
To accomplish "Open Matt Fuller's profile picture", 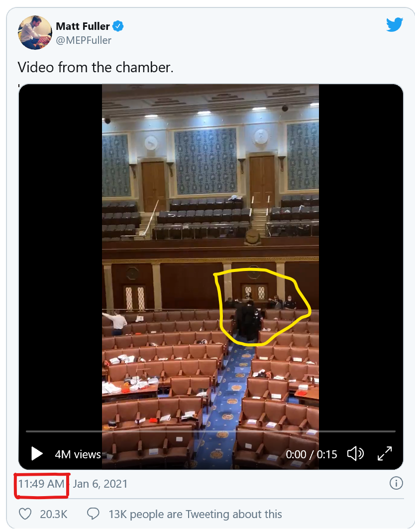I will pyautogui.click(x=35, y=32).
